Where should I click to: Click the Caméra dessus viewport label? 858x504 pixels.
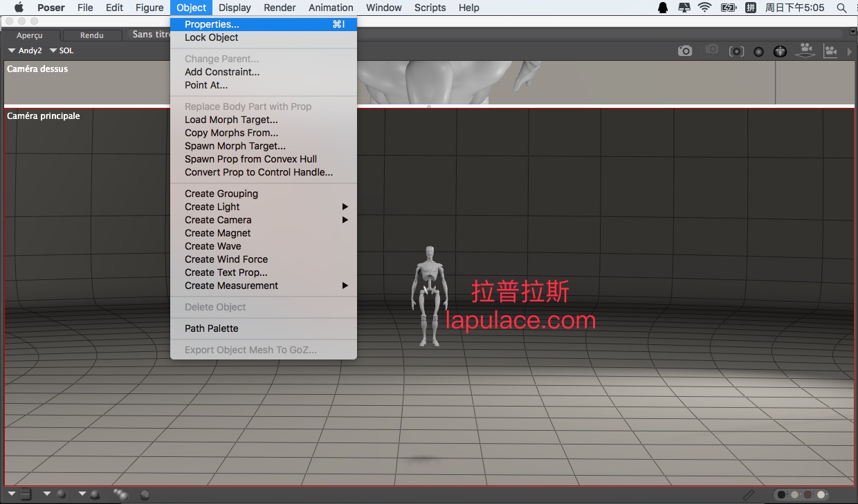pos(37,69)
